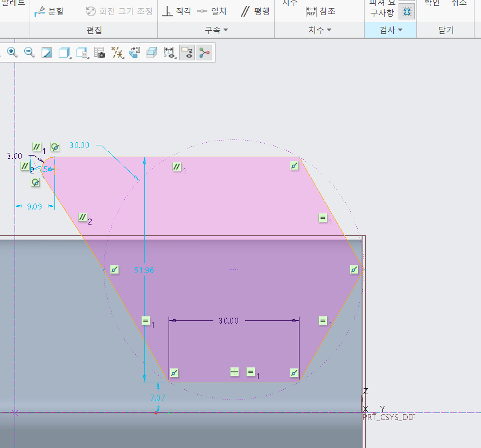481x448 pixels.
Task: Click the 참조 reference dimension tool
Action: click(320, 11)
